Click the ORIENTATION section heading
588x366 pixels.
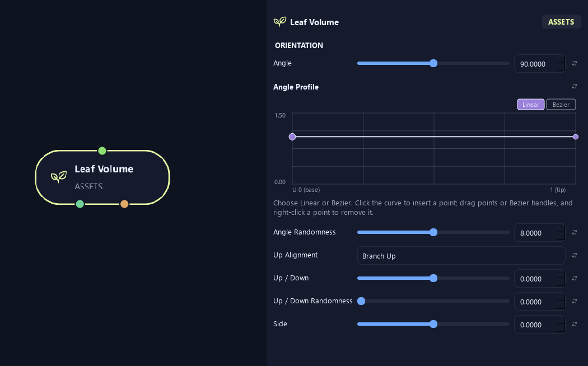pyautogui.click(x=299, y=45)
